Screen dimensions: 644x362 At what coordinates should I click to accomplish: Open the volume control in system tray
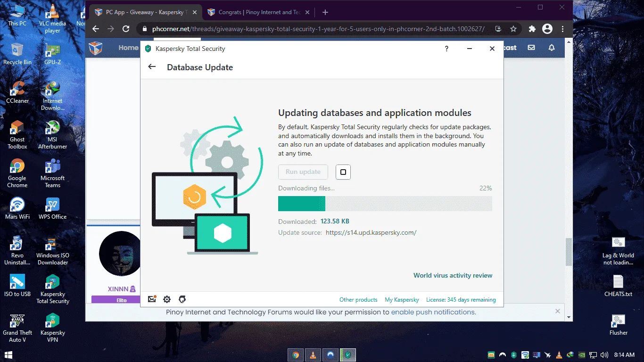[603, 355]
